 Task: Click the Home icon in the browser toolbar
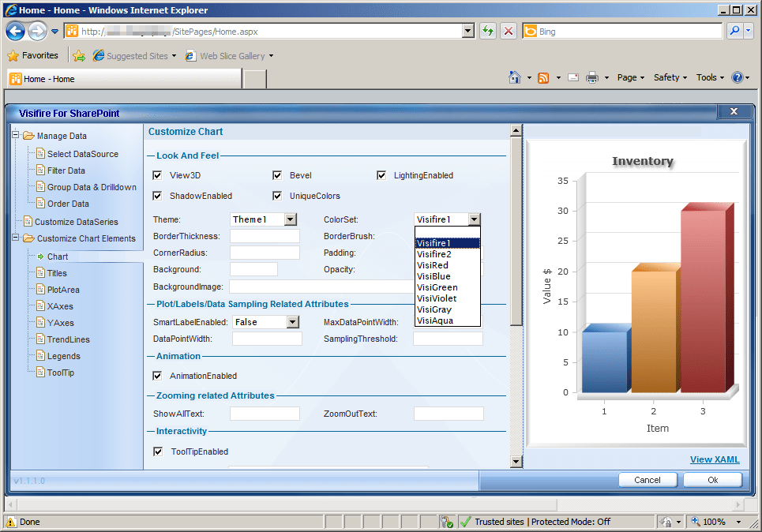click(x=514, y=77)
